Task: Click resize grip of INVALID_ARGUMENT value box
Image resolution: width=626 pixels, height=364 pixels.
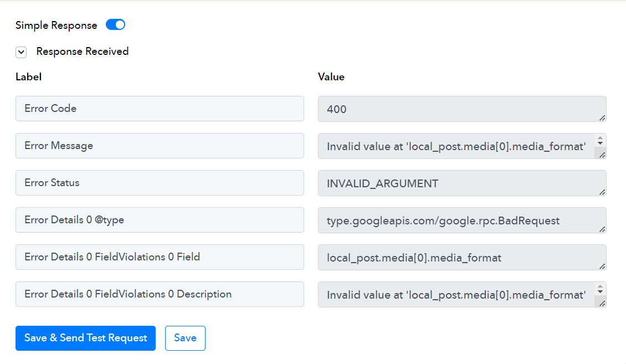Action: pos(602,192)
